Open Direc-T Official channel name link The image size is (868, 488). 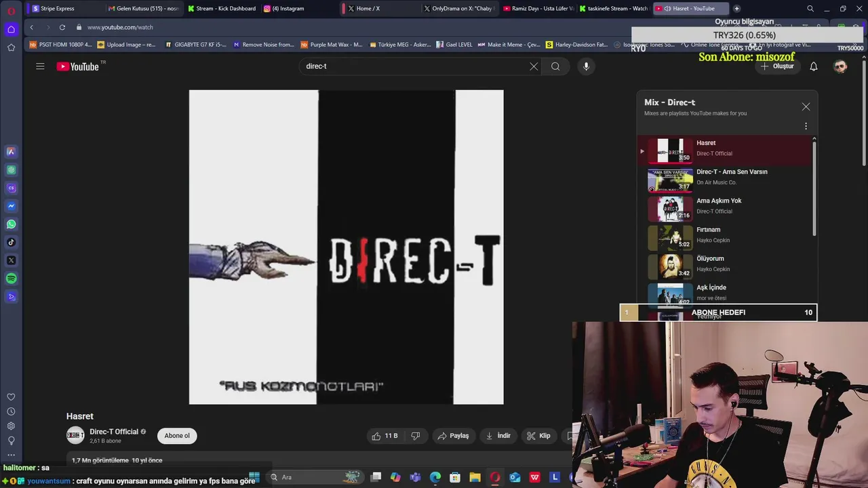click(114, 432)
